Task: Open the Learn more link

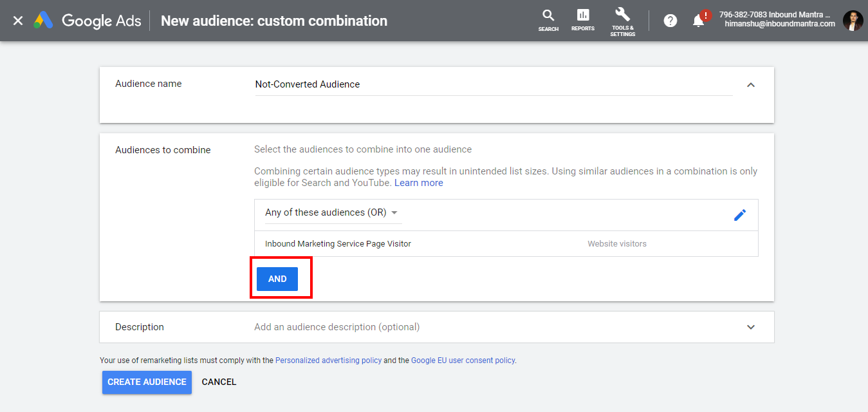Action: pos(418,183)
